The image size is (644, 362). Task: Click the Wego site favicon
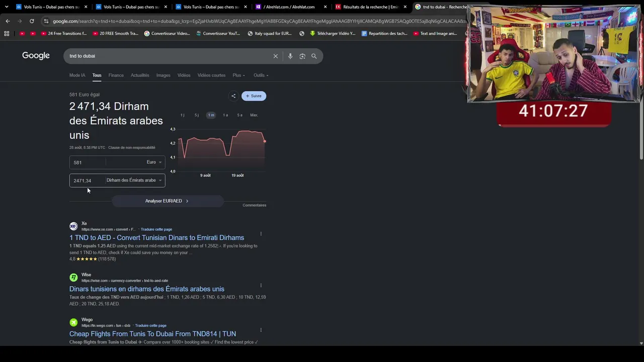click(x=73, y=322)
